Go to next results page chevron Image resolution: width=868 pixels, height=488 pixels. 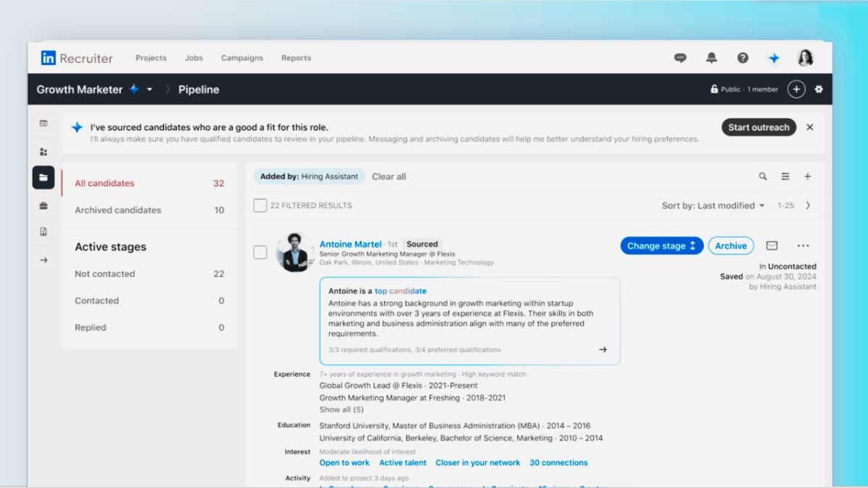[x=808, y=205]
